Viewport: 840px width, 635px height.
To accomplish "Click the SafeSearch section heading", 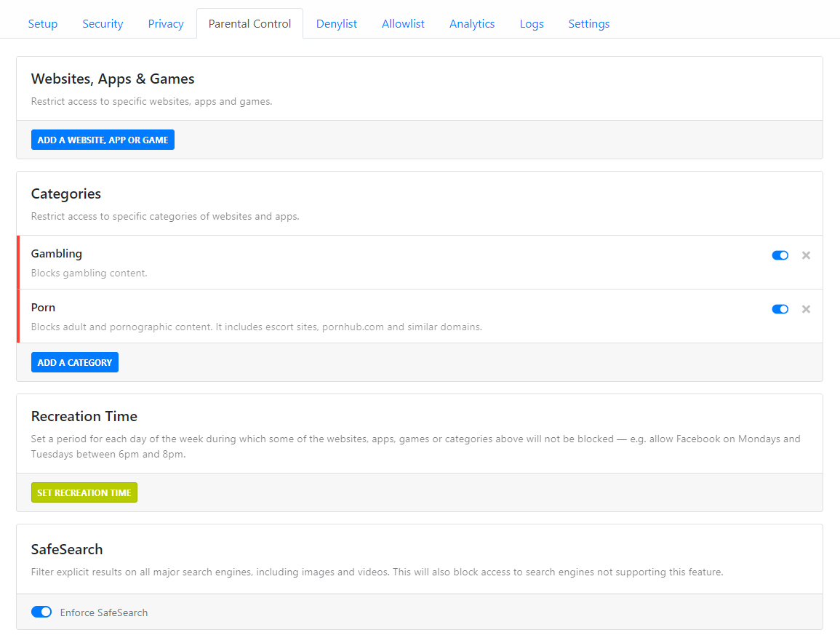I will click(x=67, y=549).
